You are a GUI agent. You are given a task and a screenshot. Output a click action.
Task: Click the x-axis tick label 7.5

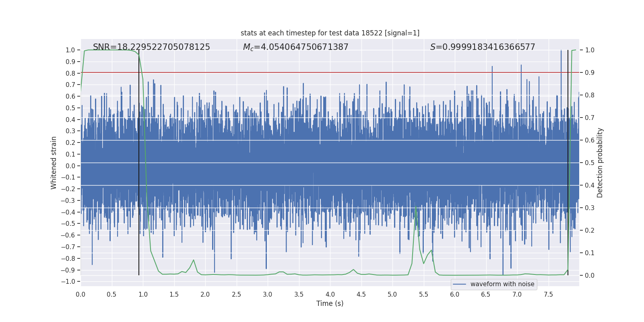(x=548, y=294)
